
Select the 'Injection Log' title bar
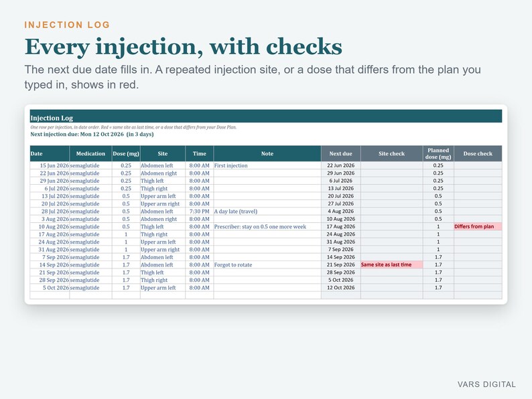pyautogui.click(x=265, y=116)
